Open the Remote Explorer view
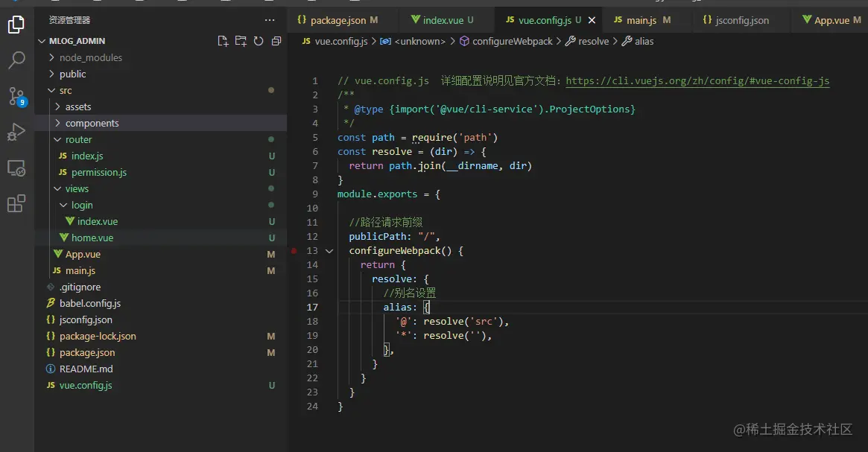 (16, 168)
